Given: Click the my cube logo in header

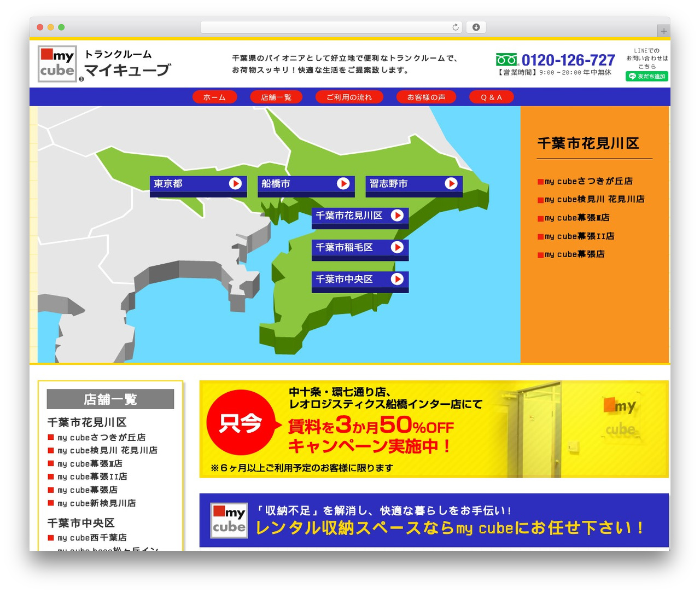Looking at the screenshot, I should (x=57, y=64).
